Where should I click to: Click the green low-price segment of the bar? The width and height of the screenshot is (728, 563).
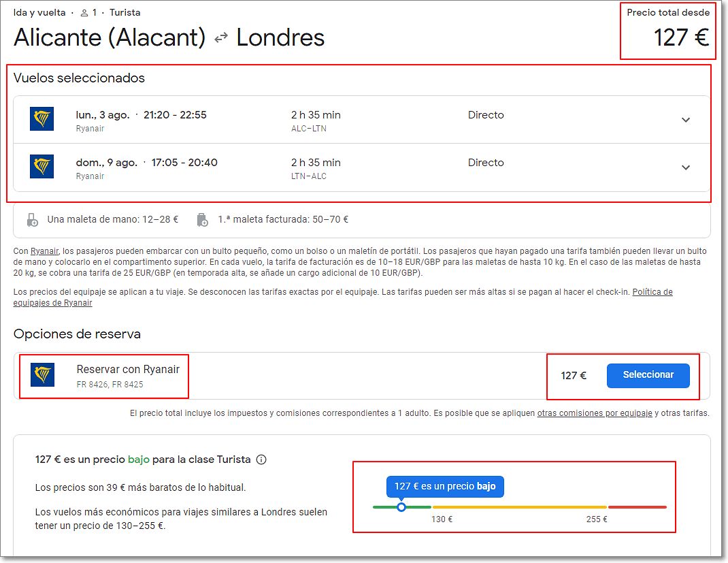[402, 506]
